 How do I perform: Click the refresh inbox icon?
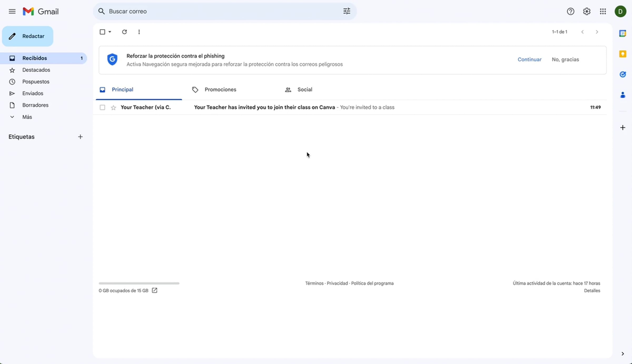pyautogui.click(x=124, y=32)
